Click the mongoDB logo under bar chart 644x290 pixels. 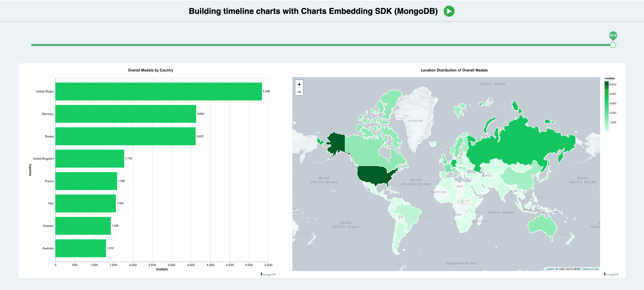click(268, 274)
